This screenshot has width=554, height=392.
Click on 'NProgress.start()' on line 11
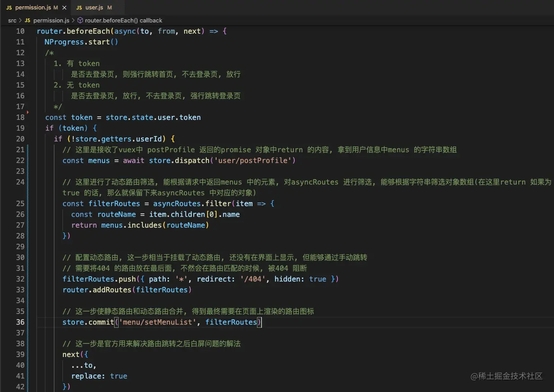81,42
